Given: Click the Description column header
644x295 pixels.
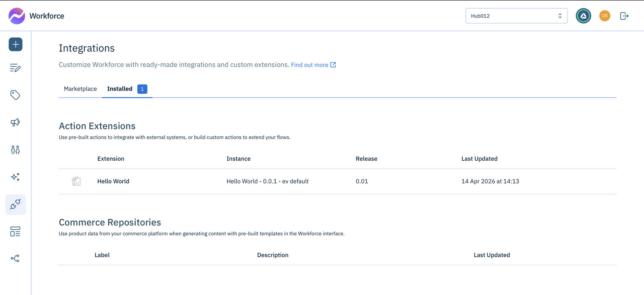Looking at the screenshot, I should click(273, 255).
